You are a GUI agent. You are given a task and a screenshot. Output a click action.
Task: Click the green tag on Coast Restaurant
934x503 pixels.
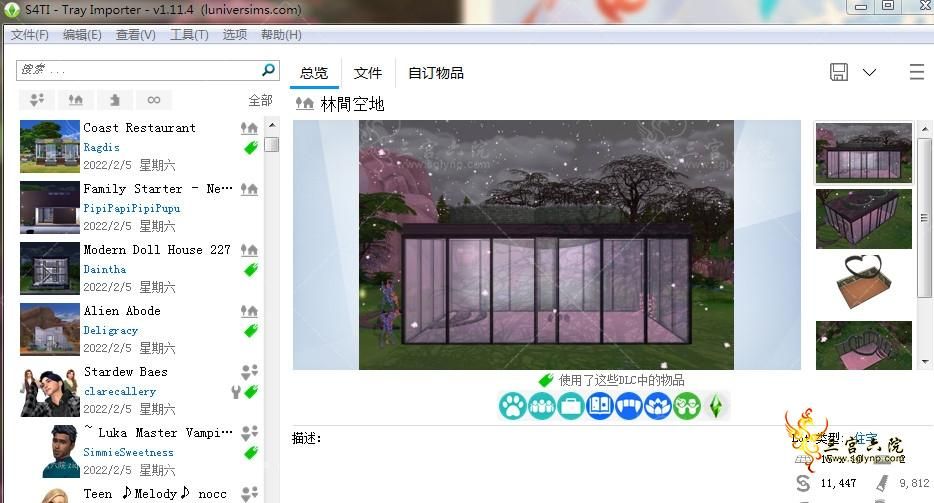tap(251, 148)
